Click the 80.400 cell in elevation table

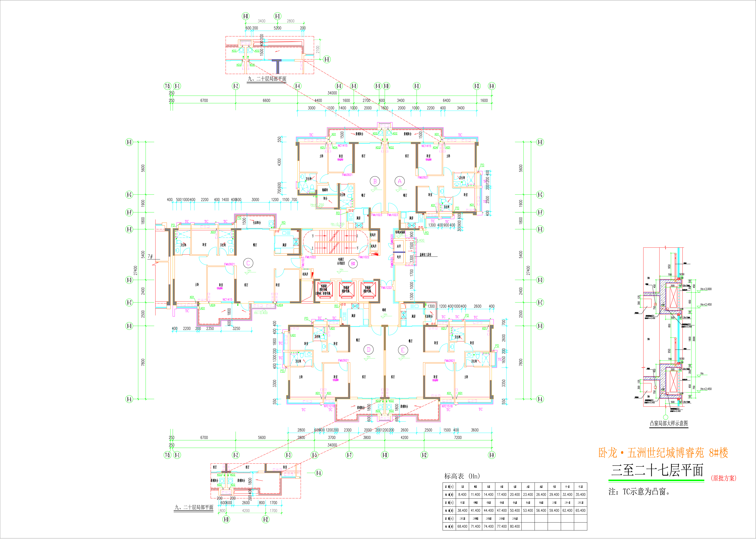tap(515, 526)
